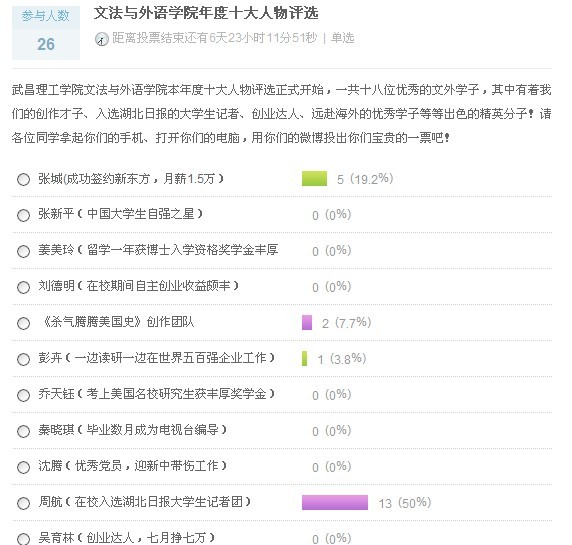Click the option text 周航（在校入选湖北日报大学生记者团）
572x545 pixels.
(145, 502)
